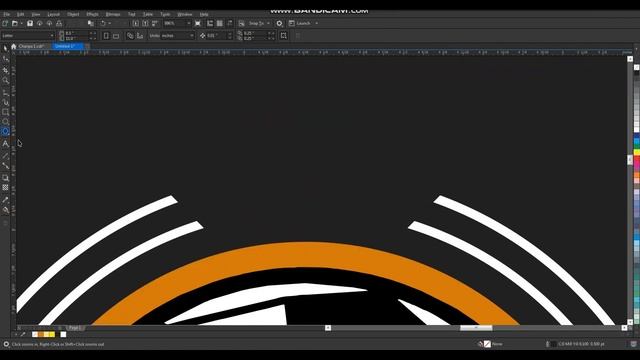
Task: Select the Drop Shadow tool
Action: coord(5,178)
